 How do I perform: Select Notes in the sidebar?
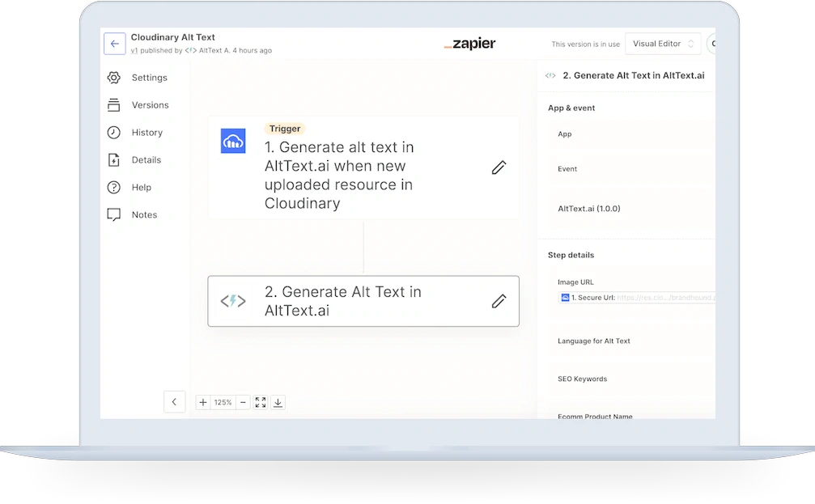pyautogui.click(x=144, y=214)
